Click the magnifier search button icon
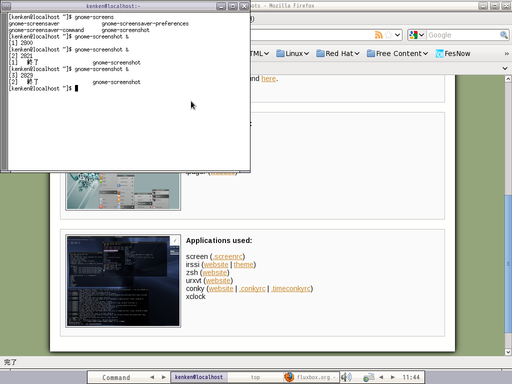The height and width of the screenshot is (384, 512). coord(504,35)
